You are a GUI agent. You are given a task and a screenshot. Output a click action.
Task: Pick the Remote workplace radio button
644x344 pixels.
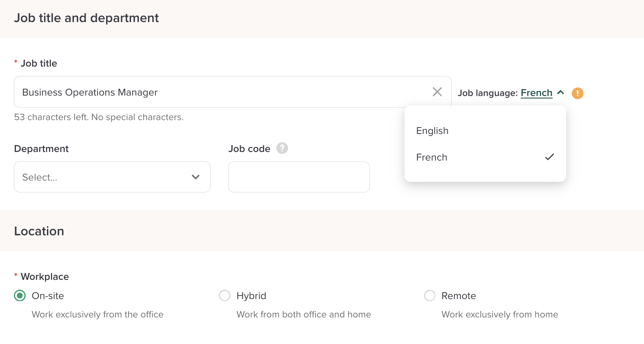tap(430, 295)
